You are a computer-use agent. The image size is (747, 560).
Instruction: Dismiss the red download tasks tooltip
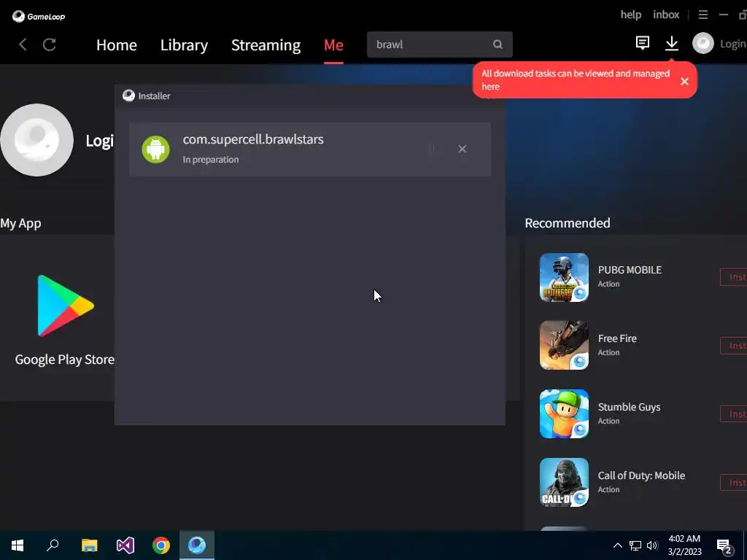(684, 82)
